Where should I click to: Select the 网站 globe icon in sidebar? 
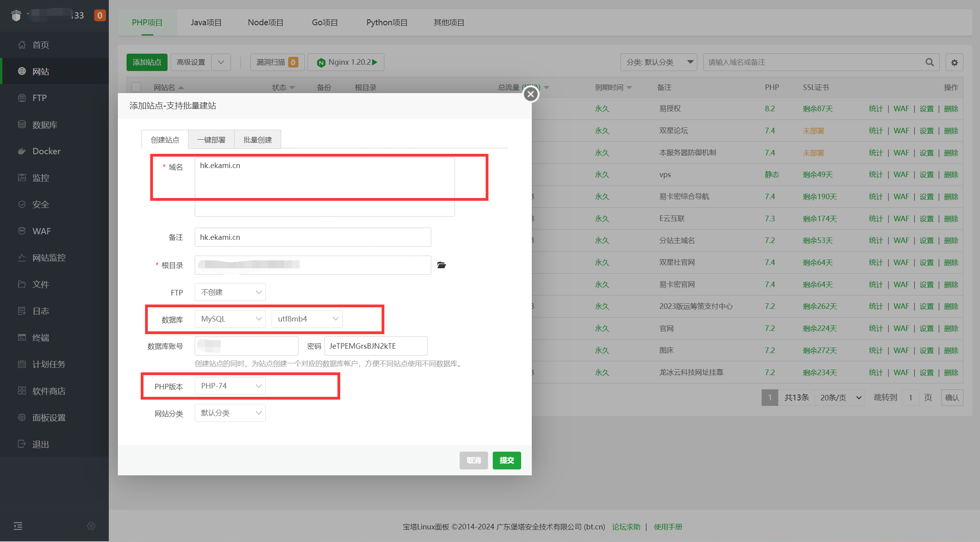(x=22, y=71)
